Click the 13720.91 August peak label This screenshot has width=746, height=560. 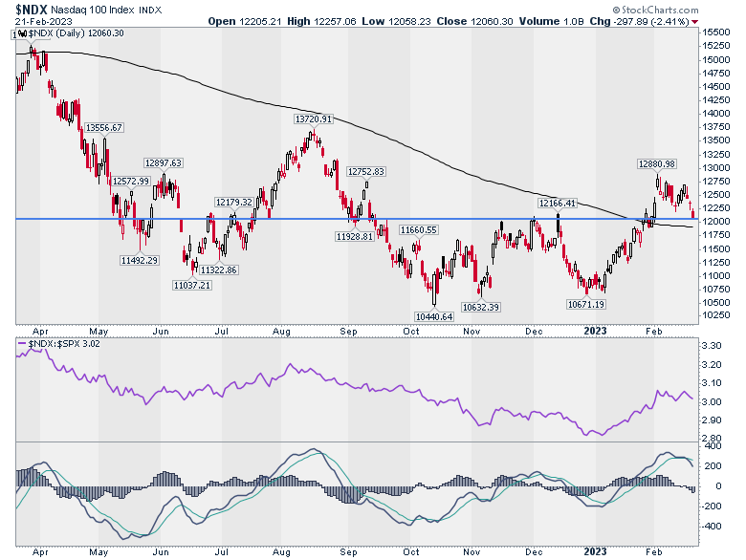313,118
